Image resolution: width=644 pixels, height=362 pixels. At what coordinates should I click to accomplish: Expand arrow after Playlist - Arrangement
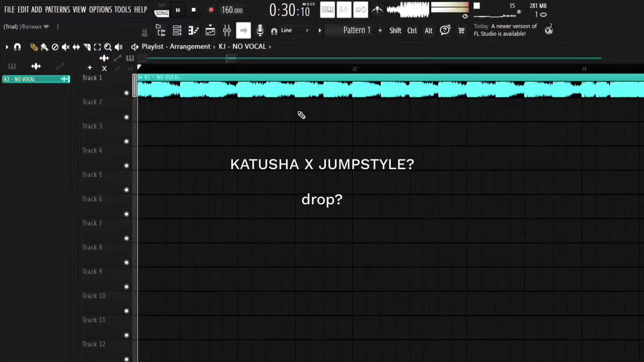214,47
